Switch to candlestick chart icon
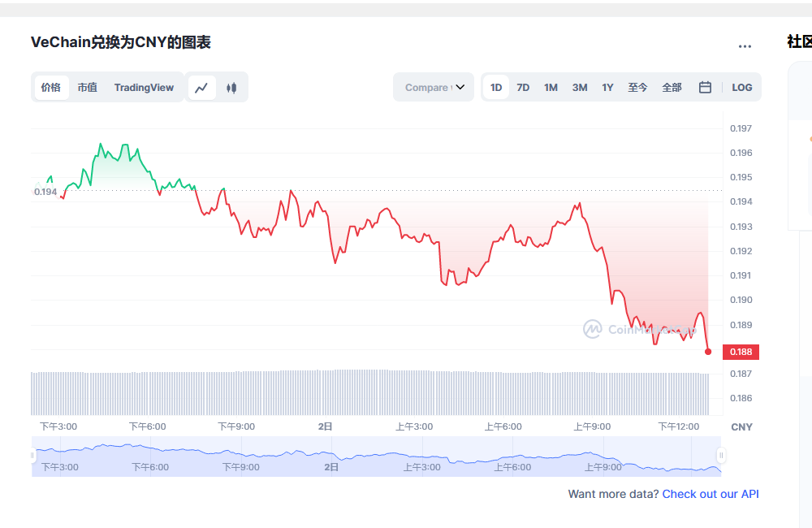812x528 pixels. 231,88
